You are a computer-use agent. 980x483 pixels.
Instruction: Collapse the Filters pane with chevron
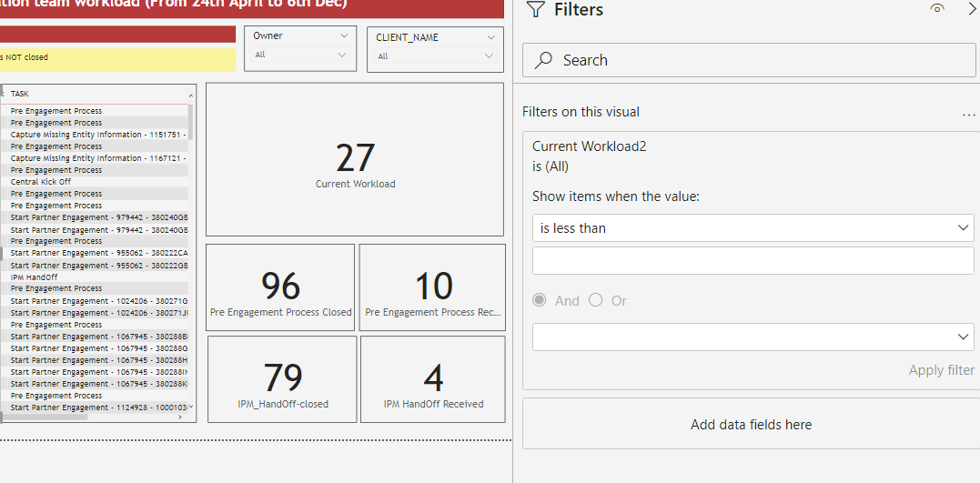(973, 8)
